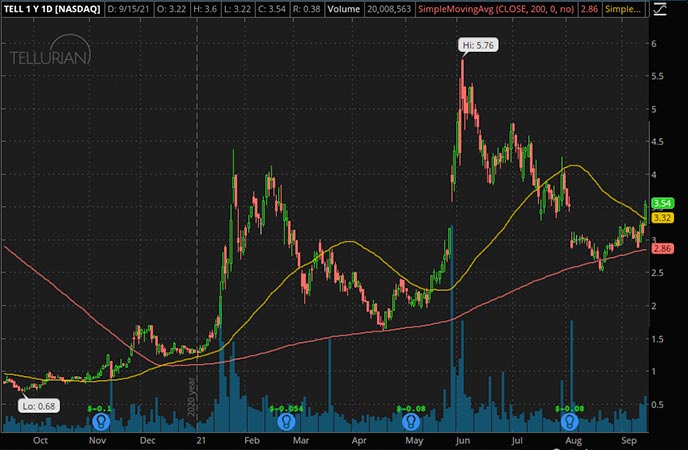688x450 pixels.
Task: Click the yellow 3.32 moving average tag
Action: click(x=662, y=218)
